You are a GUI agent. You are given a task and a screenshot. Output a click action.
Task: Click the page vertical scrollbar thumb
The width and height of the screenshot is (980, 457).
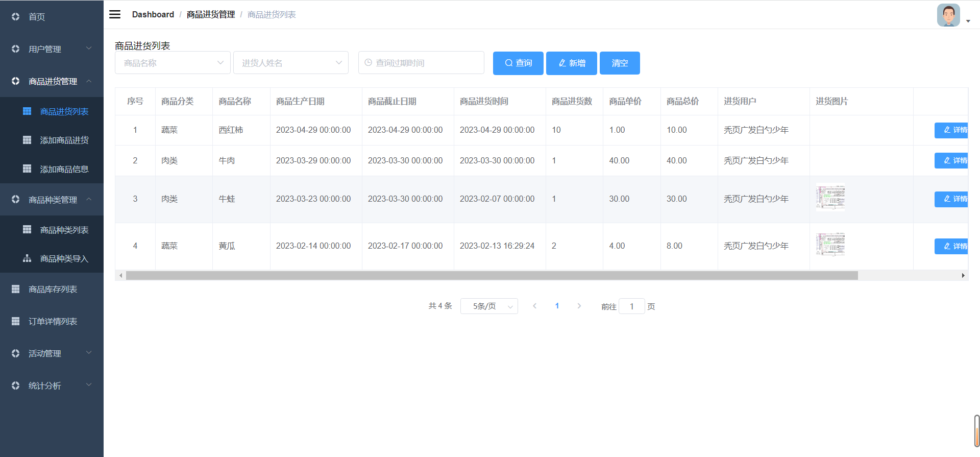pos(976,431)
